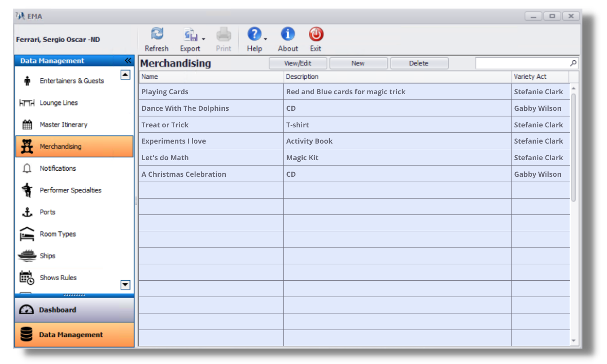Click the sidebar scroll-down arrow button
Image resolution: width=607 pixels, height=364 pixels.
tap(125, 285)
